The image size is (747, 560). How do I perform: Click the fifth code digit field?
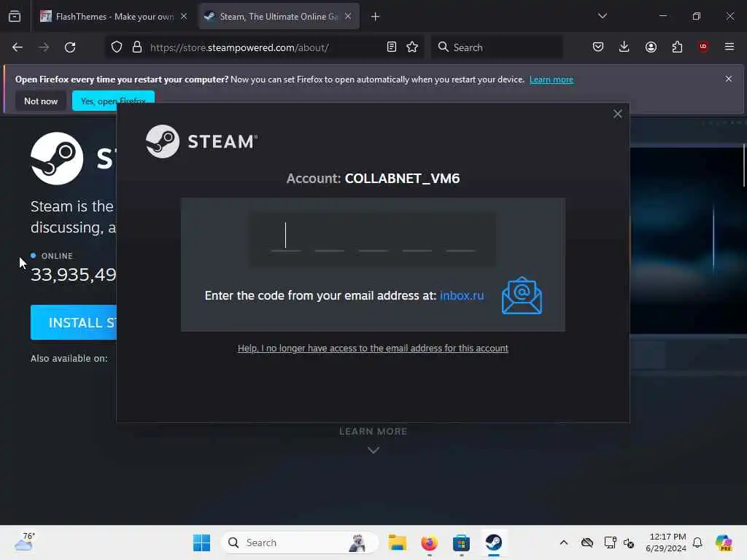pos(461,236)
